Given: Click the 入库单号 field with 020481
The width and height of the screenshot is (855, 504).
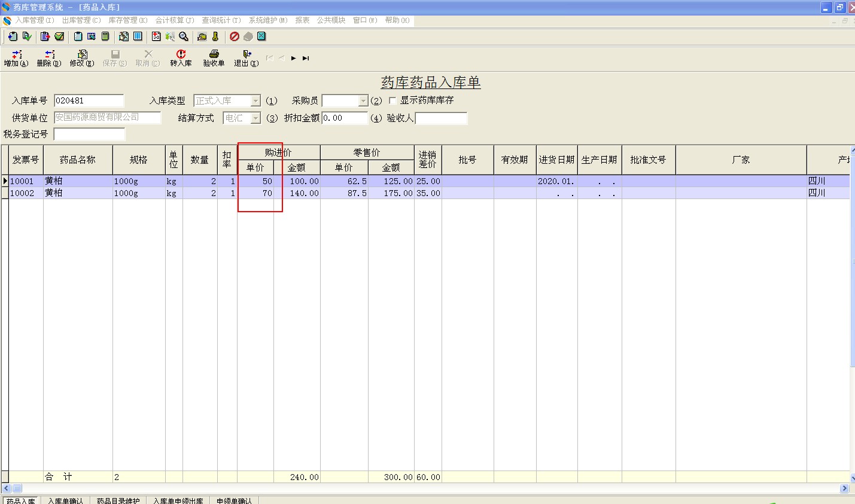Looking at the screenshot, I should [x=89, y=100].
